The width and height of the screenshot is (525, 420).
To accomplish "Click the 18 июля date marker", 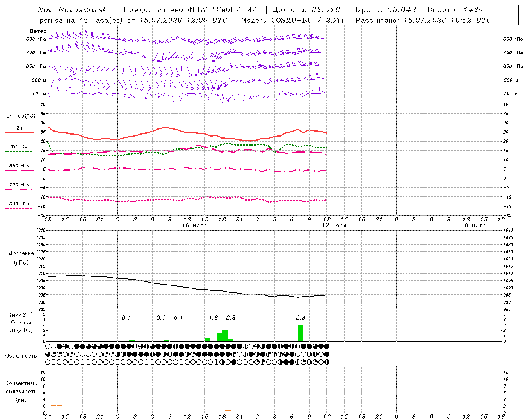I will pos(473,226).
